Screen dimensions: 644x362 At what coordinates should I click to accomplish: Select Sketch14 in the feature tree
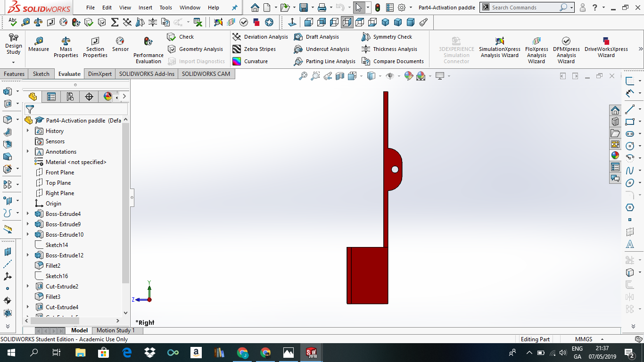point(57,245)
